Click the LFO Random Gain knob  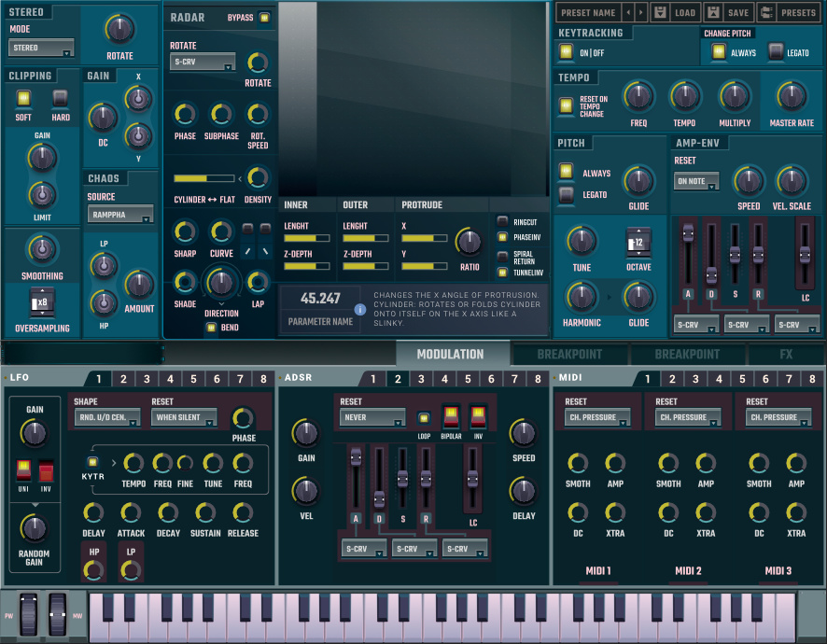[34, 528]
